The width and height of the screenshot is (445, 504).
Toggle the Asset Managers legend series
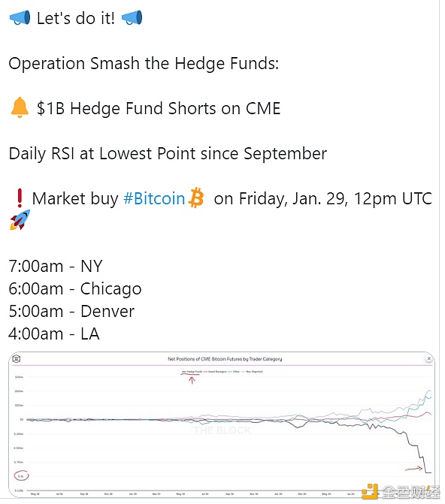tap(215, 372)
